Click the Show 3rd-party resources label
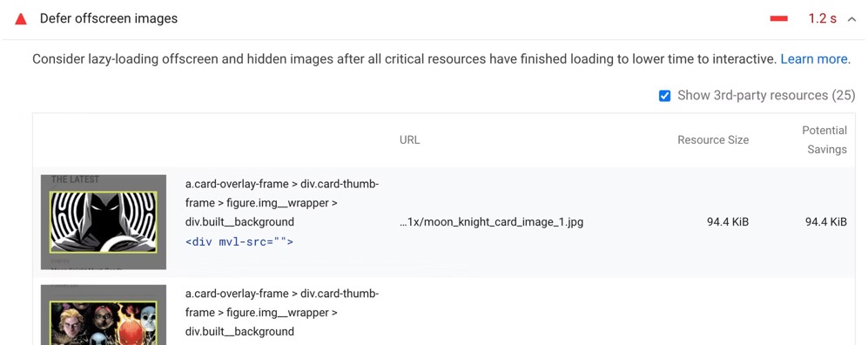This screenshot has width=868, height=345. (x=766, y=95)
